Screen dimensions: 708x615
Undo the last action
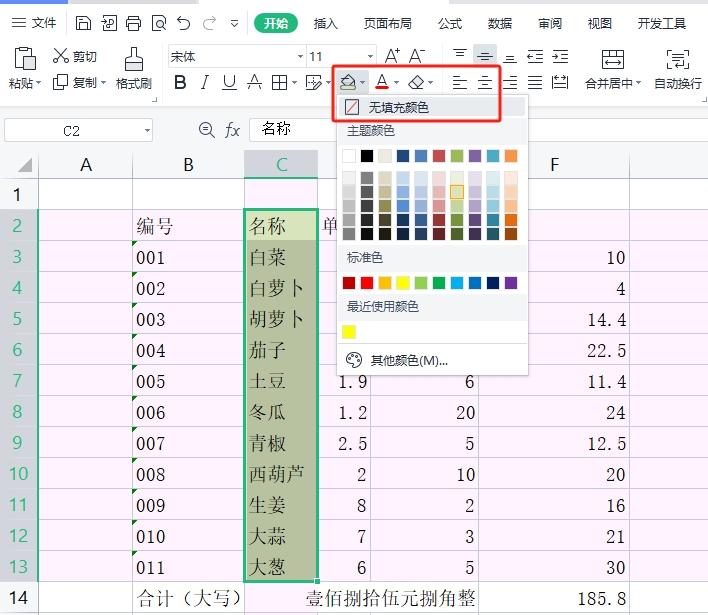tap(184, 23)
